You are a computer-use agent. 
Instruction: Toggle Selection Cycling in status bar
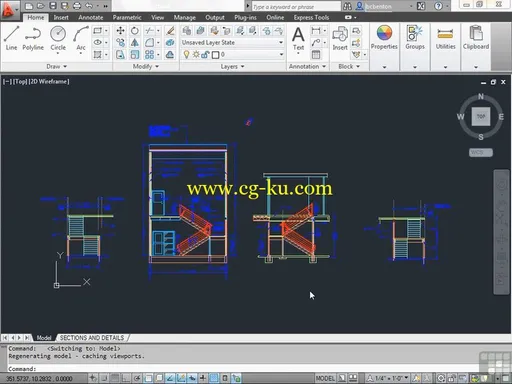click(x=236, y=378)
